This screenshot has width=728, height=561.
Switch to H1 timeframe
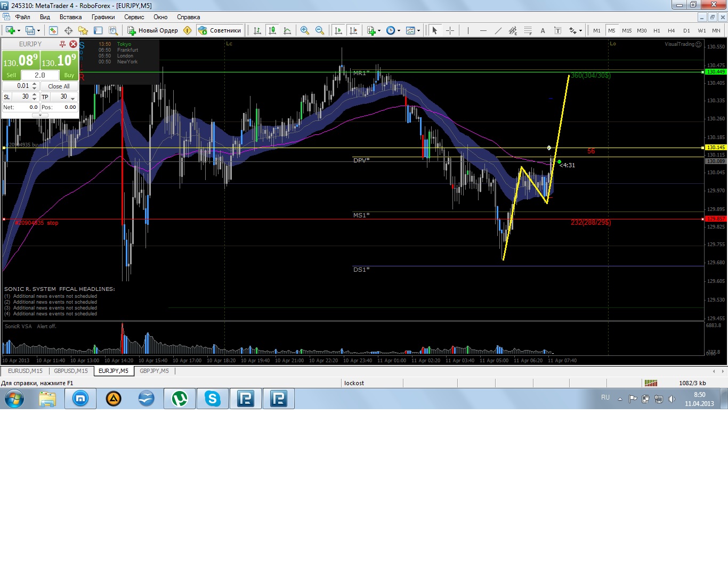coord(657,30)
